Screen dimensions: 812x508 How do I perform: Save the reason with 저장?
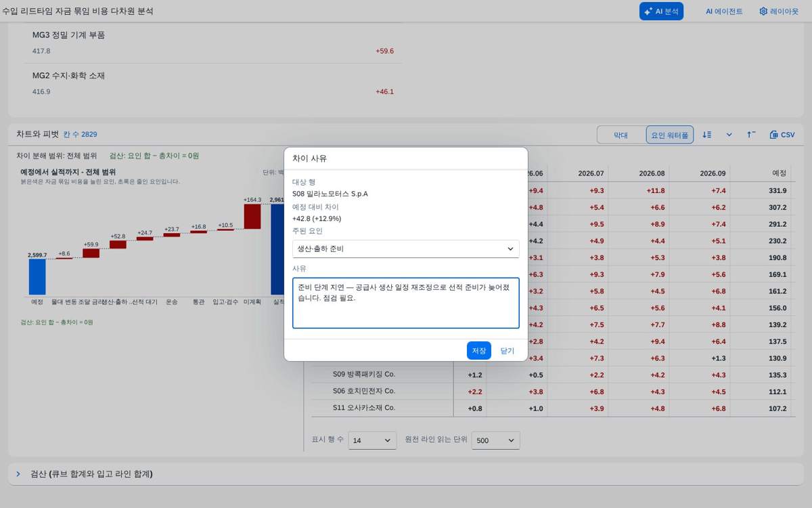479,350
